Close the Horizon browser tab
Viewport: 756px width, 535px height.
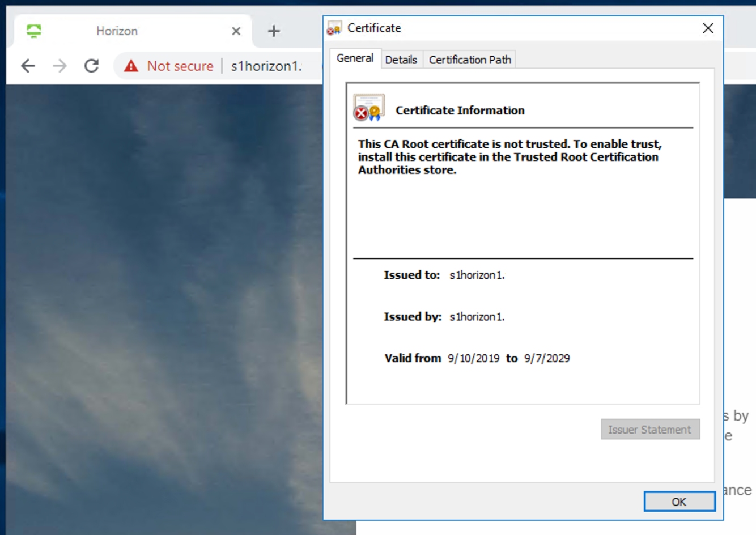click(235, 31)
